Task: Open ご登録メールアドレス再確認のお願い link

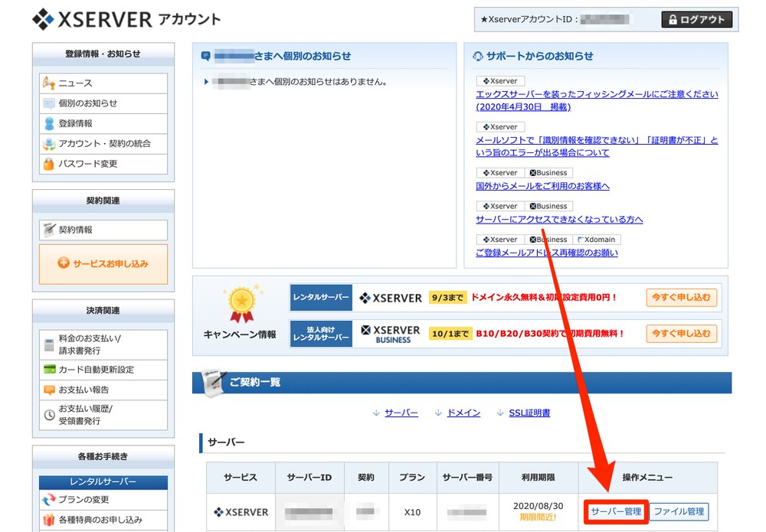Action: [x=547, y=253]
